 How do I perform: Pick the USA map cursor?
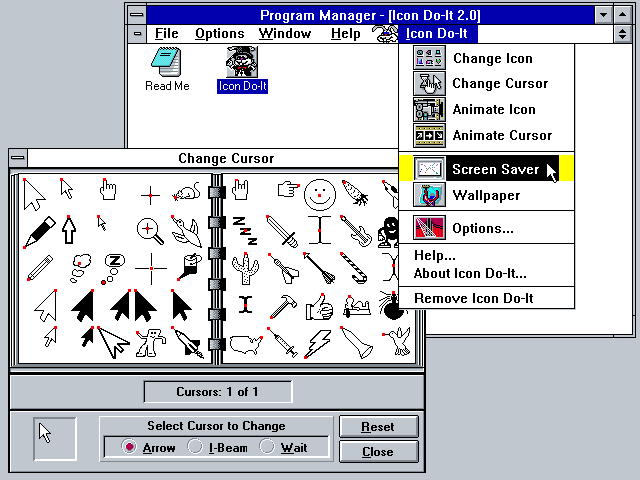[246, 344]
